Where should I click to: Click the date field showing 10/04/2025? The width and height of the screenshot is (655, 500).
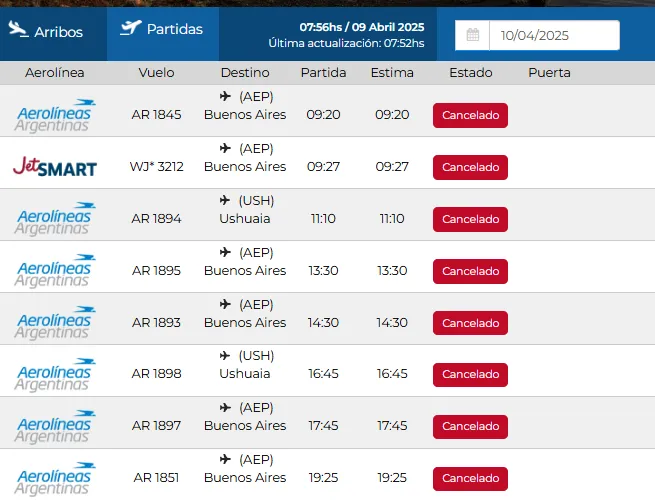point(553,35)
